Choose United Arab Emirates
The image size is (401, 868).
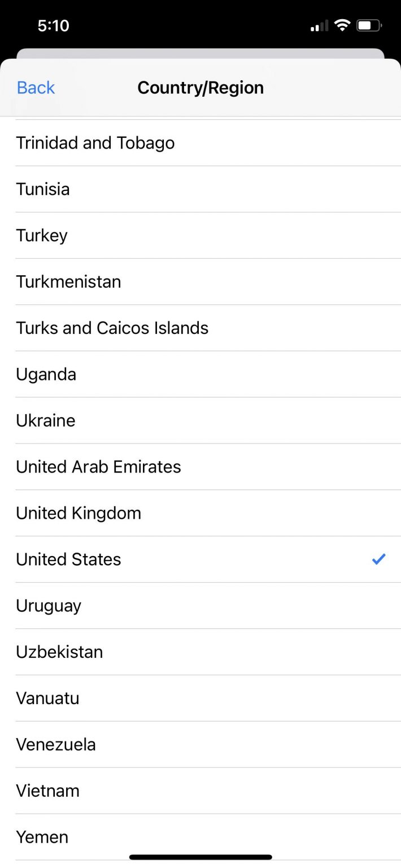[98, 467]
